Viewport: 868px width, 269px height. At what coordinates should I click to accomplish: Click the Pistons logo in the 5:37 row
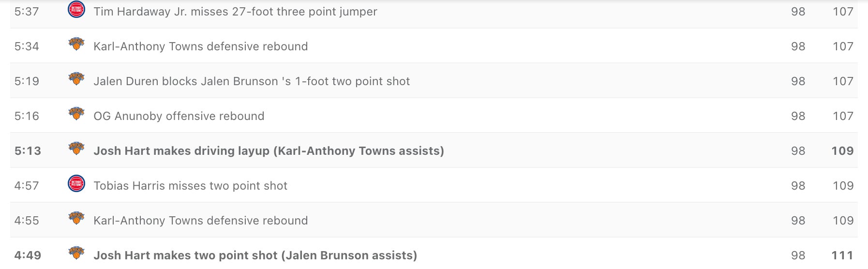click(76, 10)
